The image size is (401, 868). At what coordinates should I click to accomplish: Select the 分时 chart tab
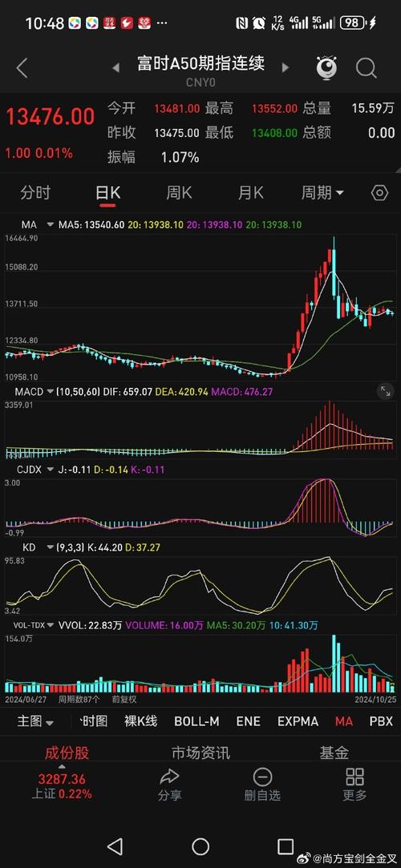(x=35, y=192)
